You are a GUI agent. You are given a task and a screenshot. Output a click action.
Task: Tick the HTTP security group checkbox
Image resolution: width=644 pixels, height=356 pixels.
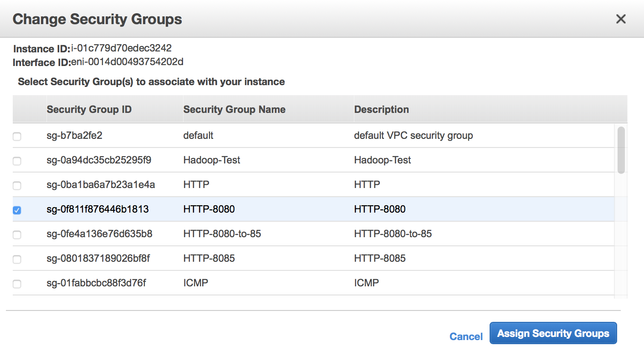[17, 186]
